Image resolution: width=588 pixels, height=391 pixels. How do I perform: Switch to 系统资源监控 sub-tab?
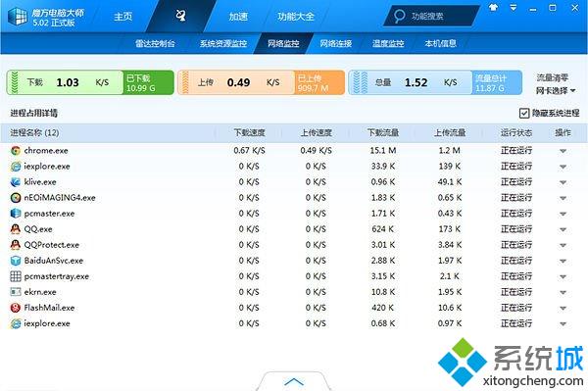click(223, 43)
